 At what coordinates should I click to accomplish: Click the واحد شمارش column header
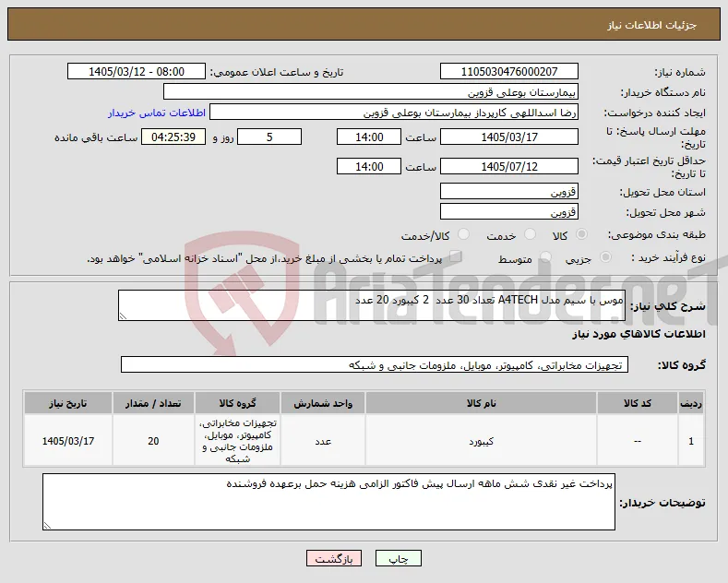[323, 403]
